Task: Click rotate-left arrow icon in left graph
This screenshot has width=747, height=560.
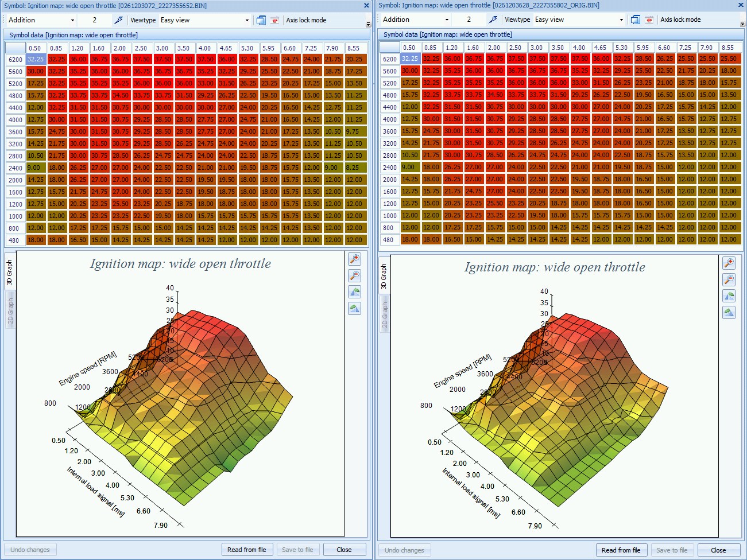Action: (355, 292)
